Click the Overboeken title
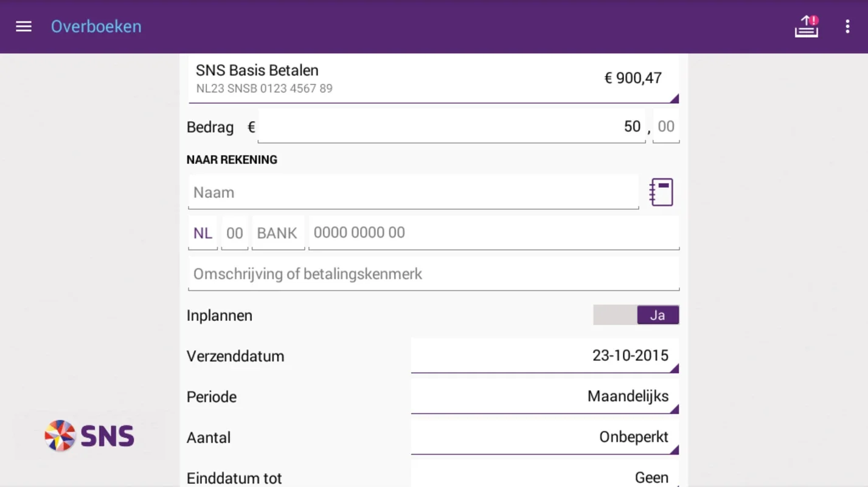 (96, 27)
